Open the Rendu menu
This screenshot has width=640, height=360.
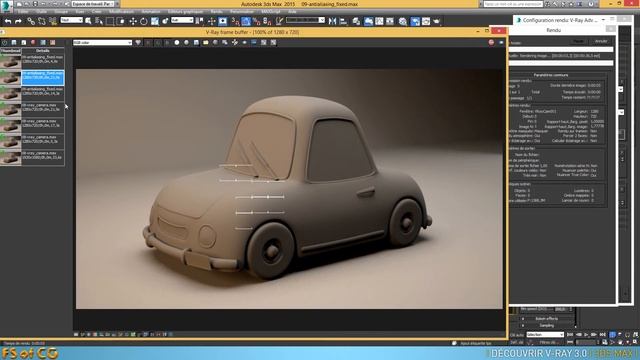point(216,12)
